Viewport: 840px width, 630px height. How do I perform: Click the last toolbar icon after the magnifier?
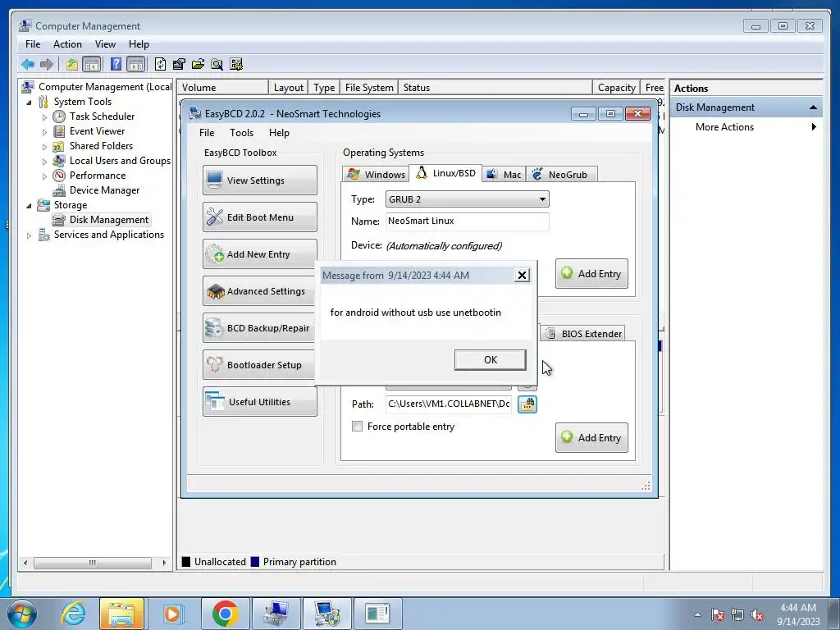click(236, 64)
